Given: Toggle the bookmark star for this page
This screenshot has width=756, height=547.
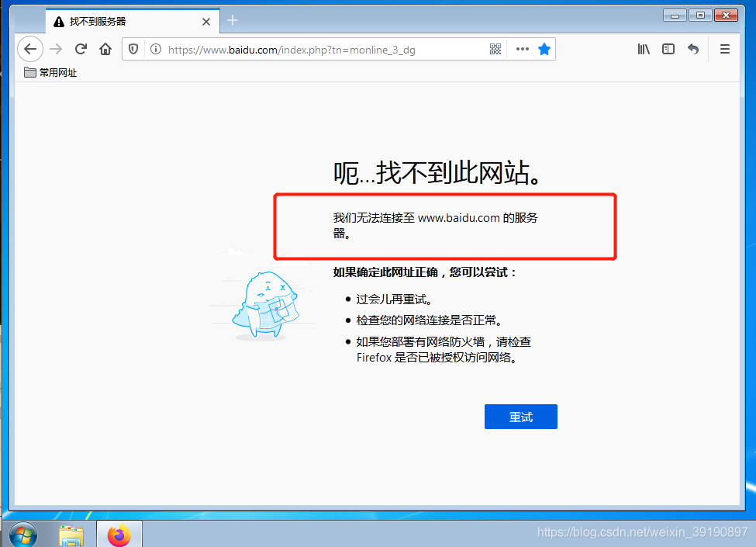Looking at the screenshot, I should click(x=544, y=48).
